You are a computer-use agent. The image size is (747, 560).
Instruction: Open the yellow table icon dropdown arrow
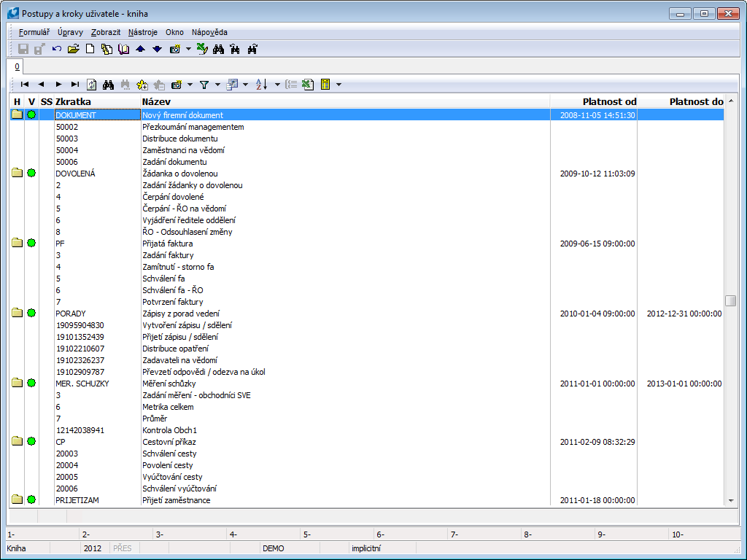click(338, 85)
